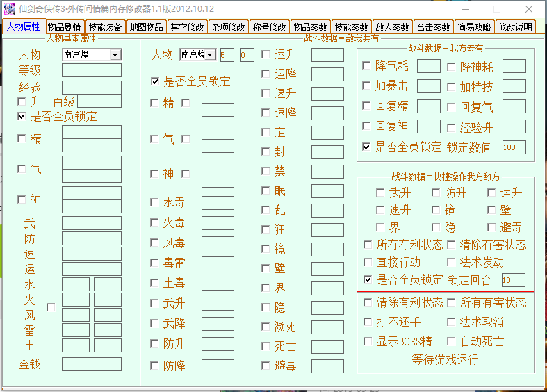The width and height of the screenshot is (547, 392).
Task: Enable the 运降 checkbox
Action: 266,74
